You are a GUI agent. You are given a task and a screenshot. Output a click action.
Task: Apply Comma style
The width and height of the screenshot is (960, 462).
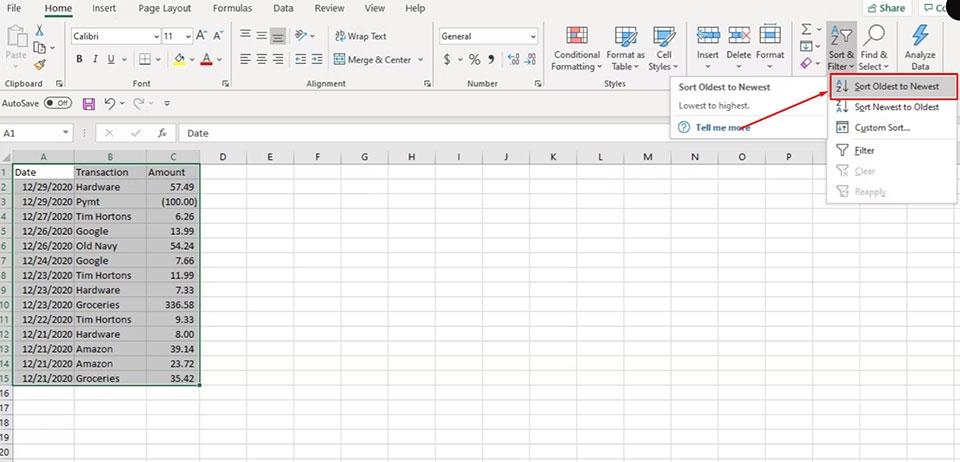[491, 59]
